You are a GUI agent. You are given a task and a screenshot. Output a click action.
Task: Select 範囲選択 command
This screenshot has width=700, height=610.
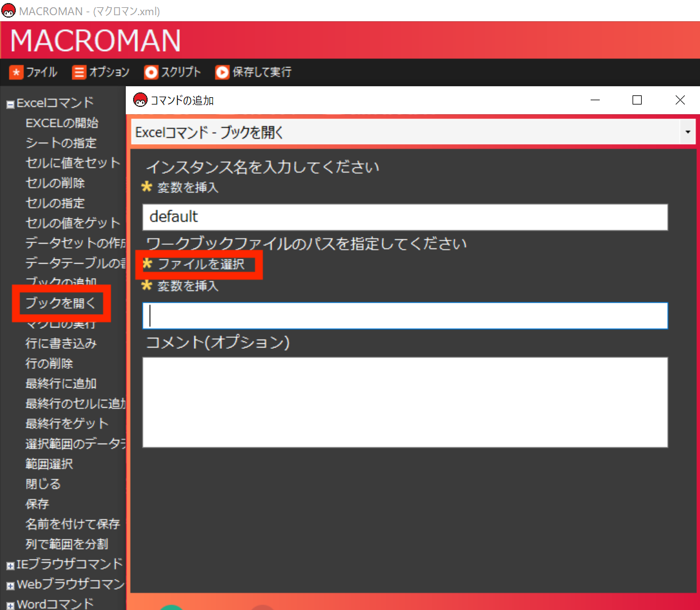pos(49,464)
